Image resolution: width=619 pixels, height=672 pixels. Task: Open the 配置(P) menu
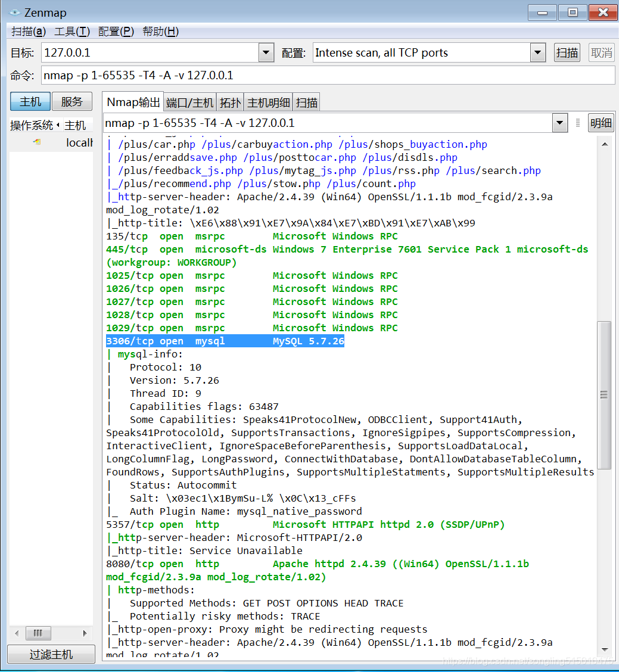click(116, 32)
